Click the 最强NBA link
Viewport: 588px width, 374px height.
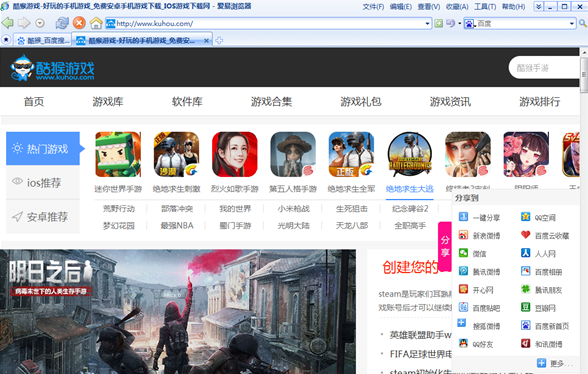pos(177,225)
